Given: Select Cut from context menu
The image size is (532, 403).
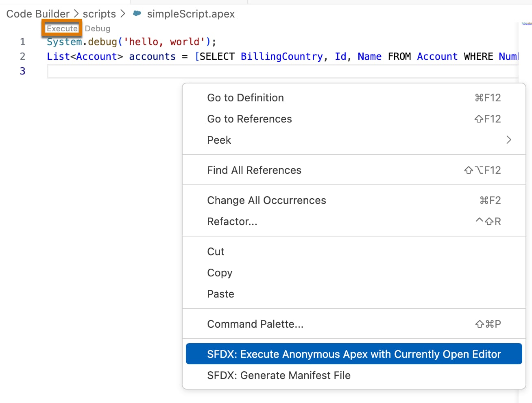Looking at the screenshot, I should click(354, 252).
